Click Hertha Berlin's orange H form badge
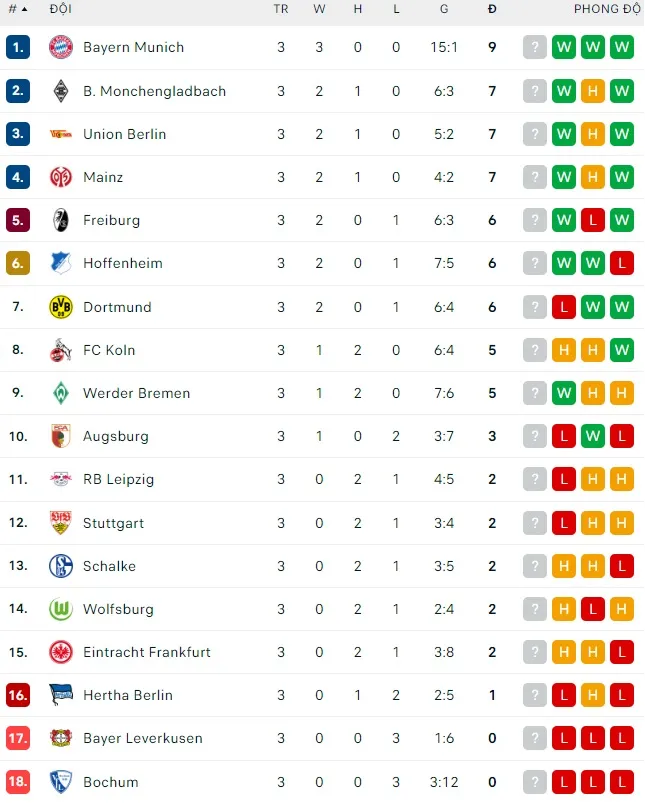 coord(593,695)
